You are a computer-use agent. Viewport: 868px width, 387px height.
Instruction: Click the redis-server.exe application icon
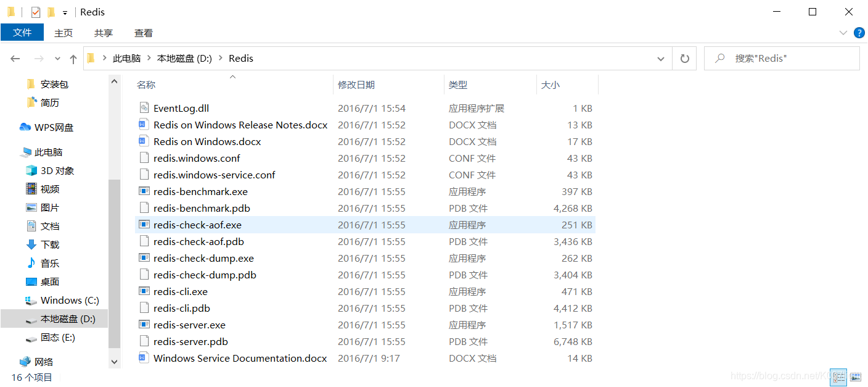(144, 325)
